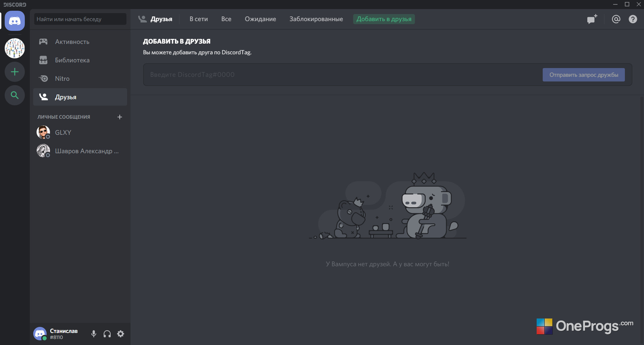Click Отправить запрос дружбы button
Image resolution: width=644 pixels, height=345 pixels.
(584, 75)
